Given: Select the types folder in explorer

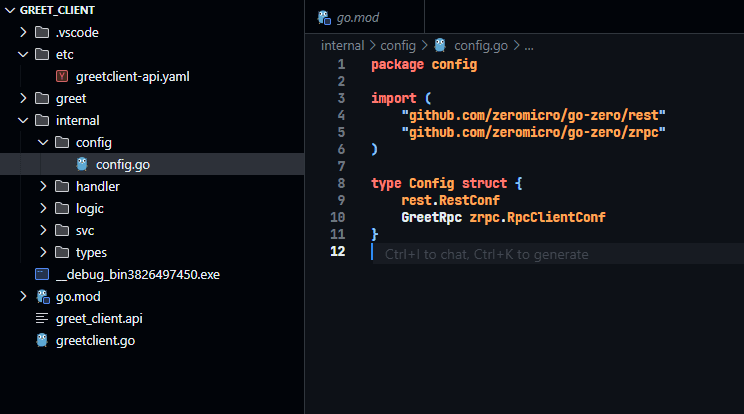Looking at the screenshot, I should (x=91, y=252).
